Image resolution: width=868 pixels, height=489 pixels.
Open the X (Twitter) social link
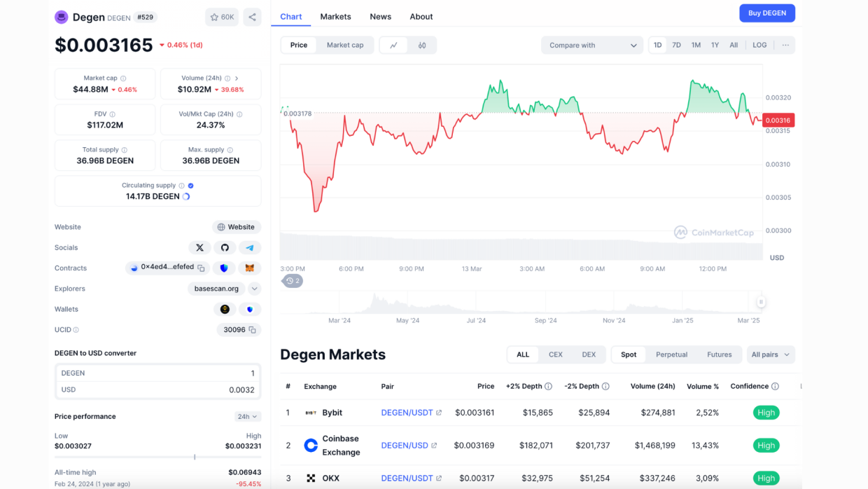coord(199,247)
